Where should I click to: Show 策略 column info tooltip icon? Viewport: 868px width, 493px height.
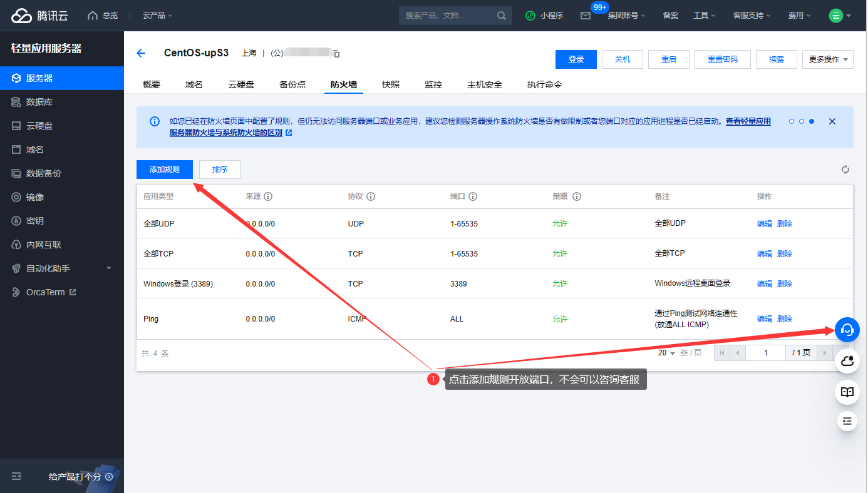pos(577,196)
